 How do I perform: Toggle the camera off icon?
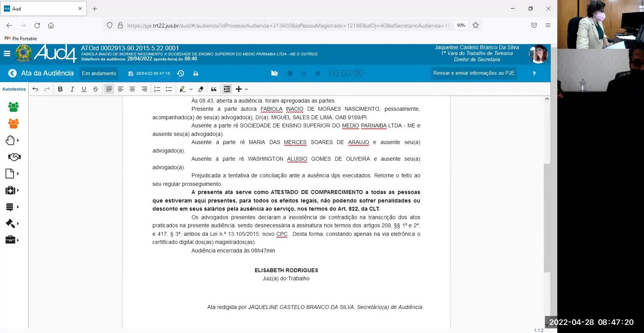[x=274, y=73]
